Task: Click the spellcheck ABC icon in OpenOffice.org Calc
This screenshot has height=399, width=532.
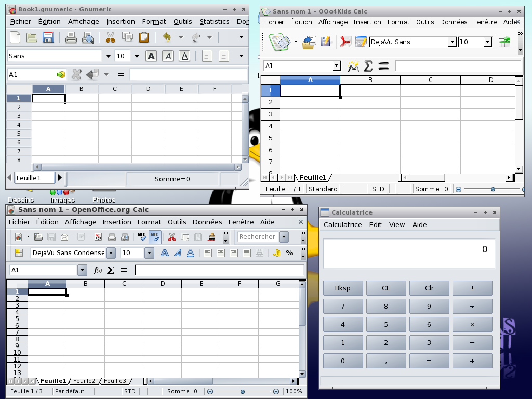Action: coord(141,237)
